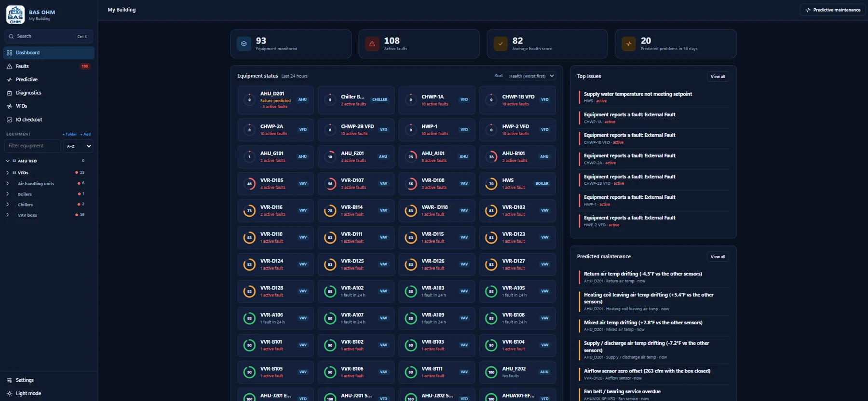Click the health gauge 38 on AHU-B101

491,157
